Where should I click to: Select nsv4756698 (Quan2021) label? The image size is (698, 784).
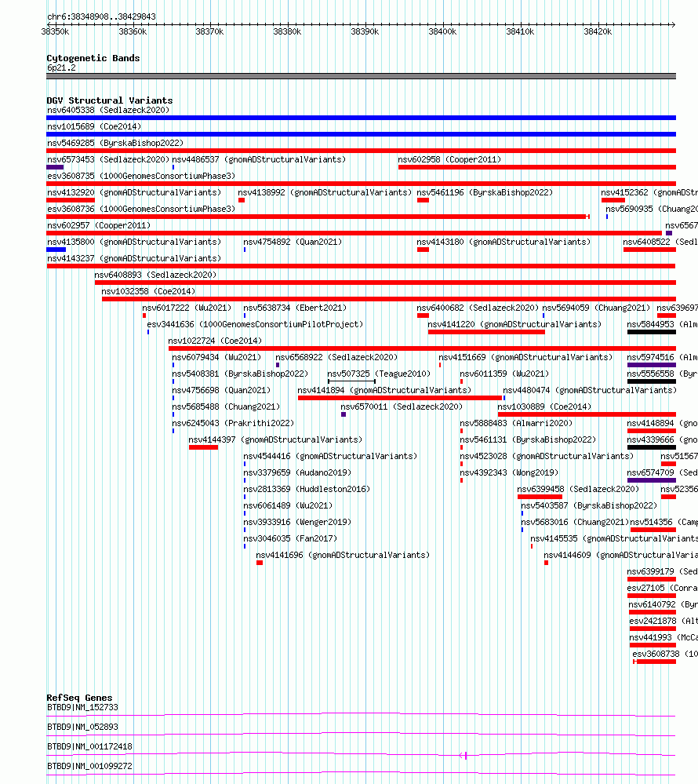(221, 391)
